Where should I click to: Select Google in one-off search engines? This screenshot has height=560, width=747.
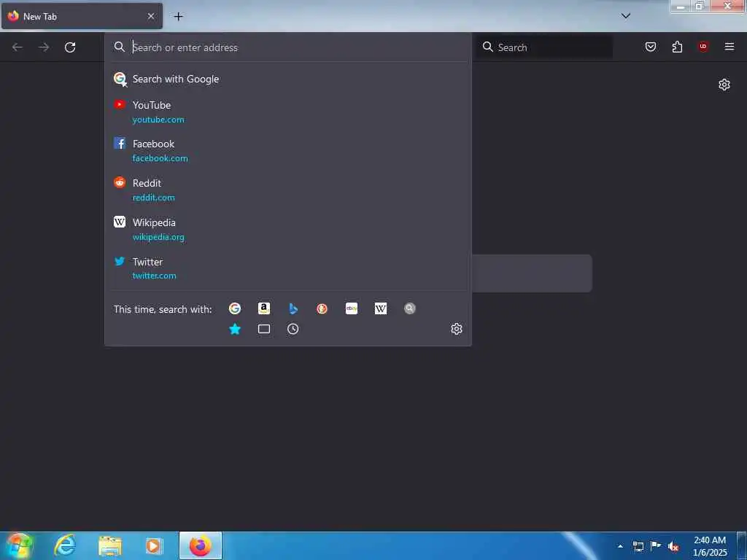[x=235, y=308]
